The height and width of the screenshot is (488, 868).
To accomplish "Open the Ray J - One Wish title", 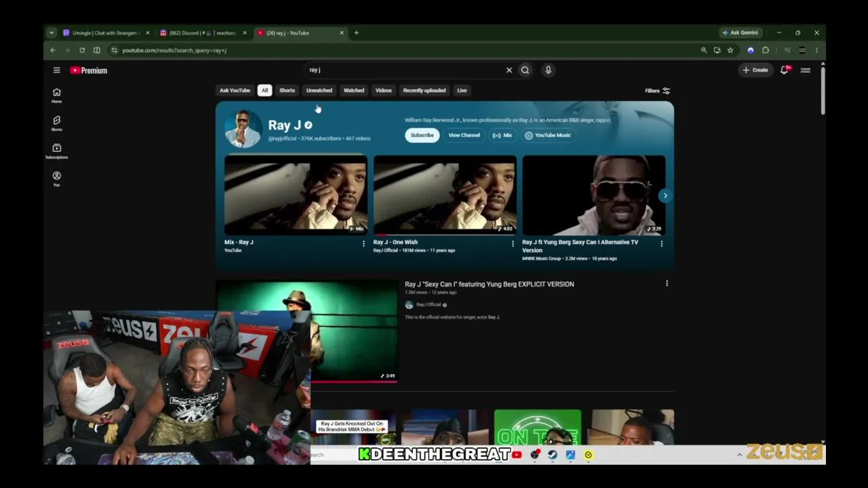I will pyautogui.click(x=395, y=242).
